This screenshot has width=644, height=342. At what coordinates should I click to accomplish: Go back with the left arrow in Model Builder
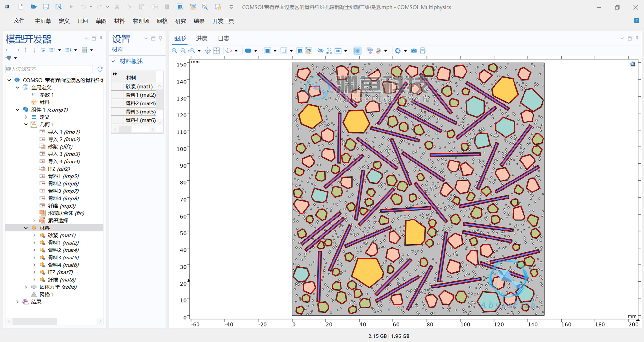(8, 50)
